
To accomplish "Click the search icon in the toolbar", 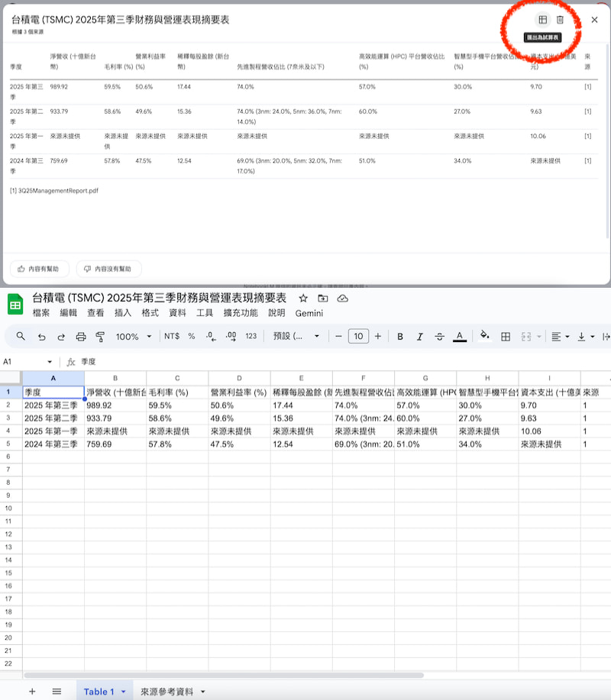I will pyautogui.click(x=21, y=337).
